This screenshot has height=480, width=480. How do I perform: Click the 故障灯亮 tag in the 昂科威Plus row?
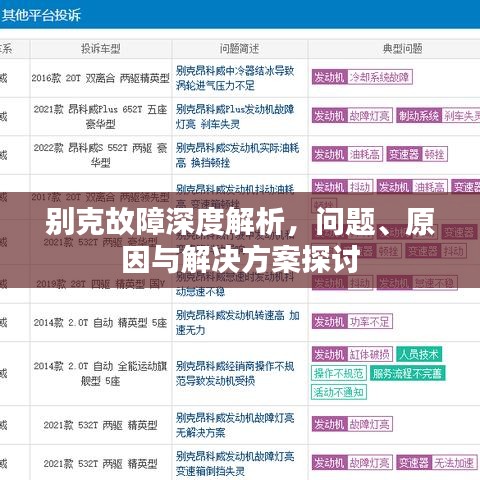[x=370, y=116]
